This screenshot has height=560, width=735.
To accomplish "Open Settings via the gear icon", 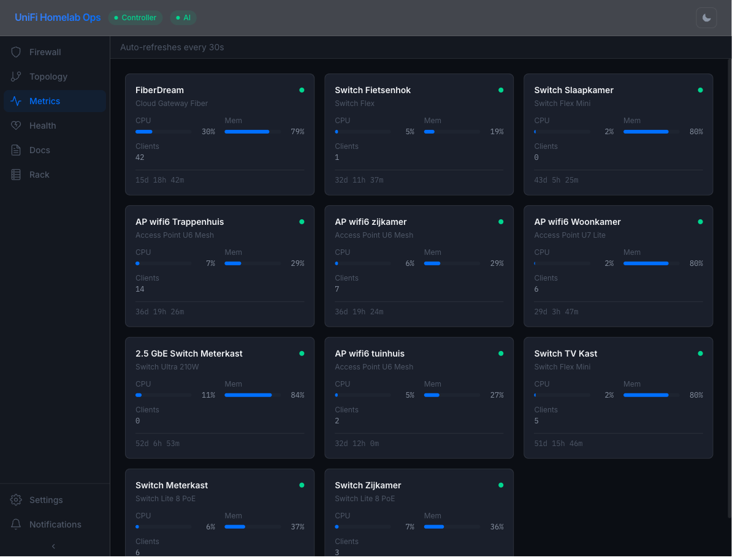I will pos(16,500).
